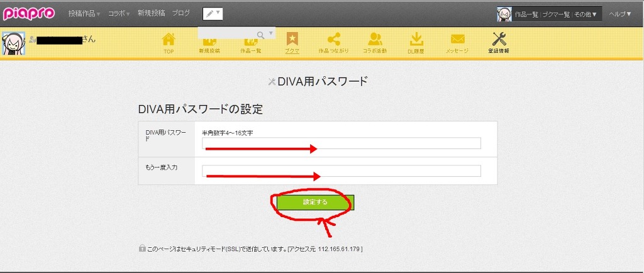This screenshot has height=273, width=644.
Task: Open the ヘルプ dropdown menu
Action: pyautogui.click(x=620, y=14)
